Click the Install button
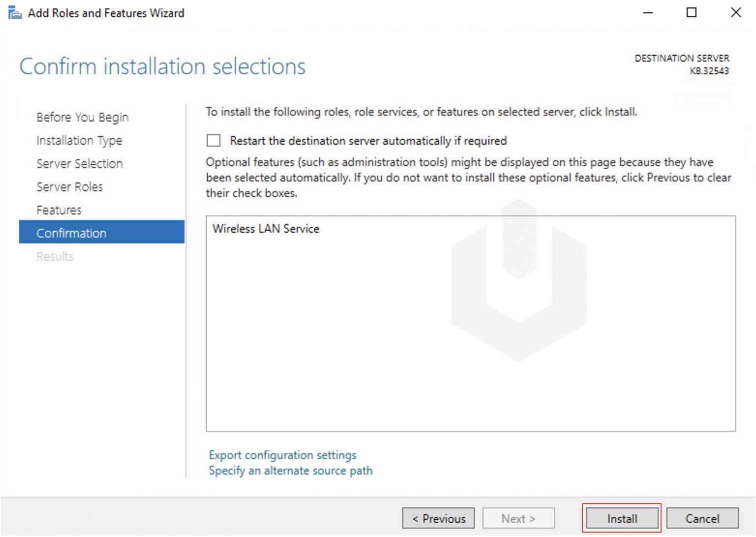Viewport: 756px width, 537px height. click(621, 518)
